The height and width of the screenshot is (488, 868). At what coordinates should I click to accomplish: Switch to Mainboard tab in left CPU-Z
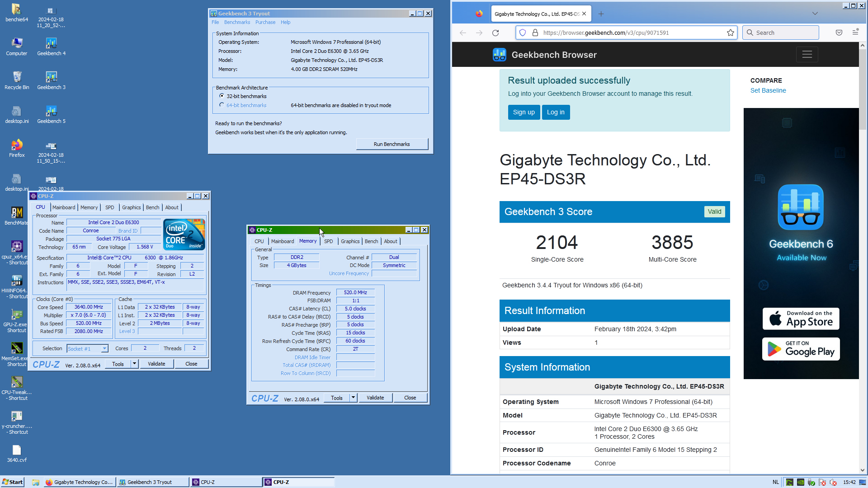[x=64, y=207]
